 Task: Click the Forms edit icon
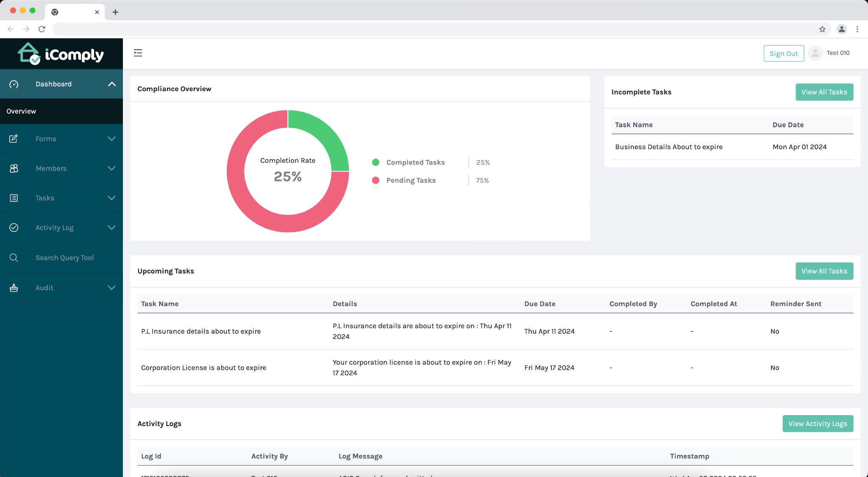click(x=14, y=139)
